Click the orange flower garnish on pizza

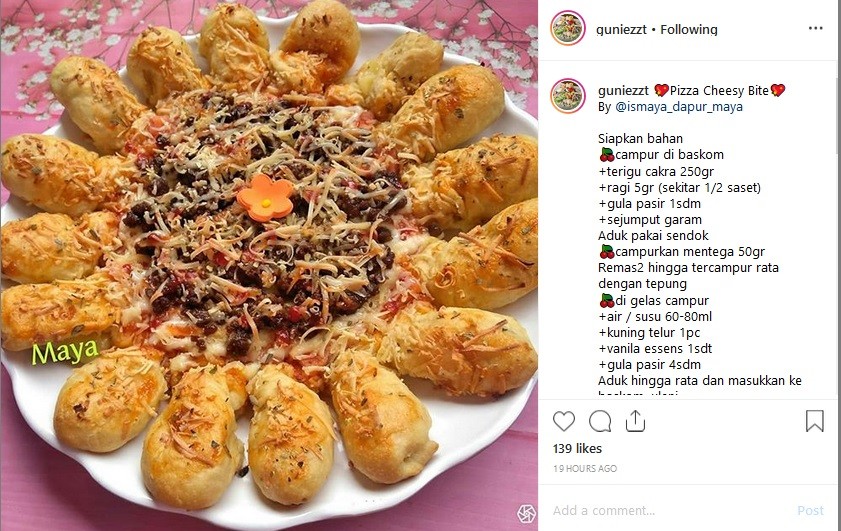point(265,197)
